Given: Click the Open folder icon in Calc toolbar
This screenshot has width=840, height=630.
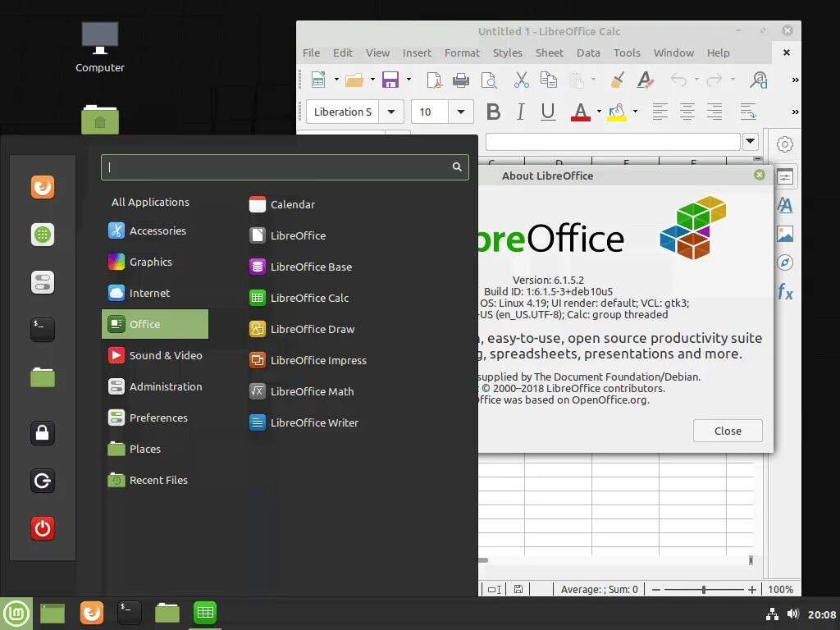Looking at the screenshot, I should [x=354, y=80].
